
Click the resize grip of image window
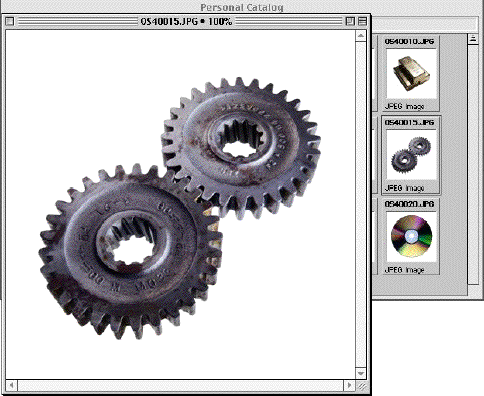click(x=361, y=386)
